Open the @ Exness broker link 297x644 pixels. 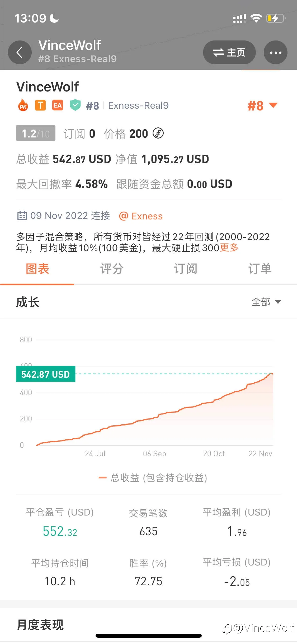tap(141, 216)
